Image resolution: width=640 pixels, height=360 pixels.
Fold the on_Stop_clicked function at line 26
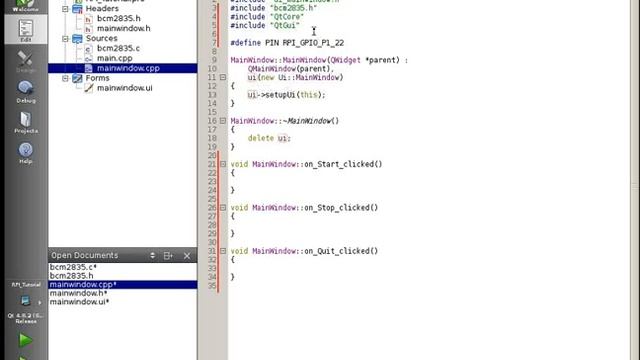[x=223, y=208]
